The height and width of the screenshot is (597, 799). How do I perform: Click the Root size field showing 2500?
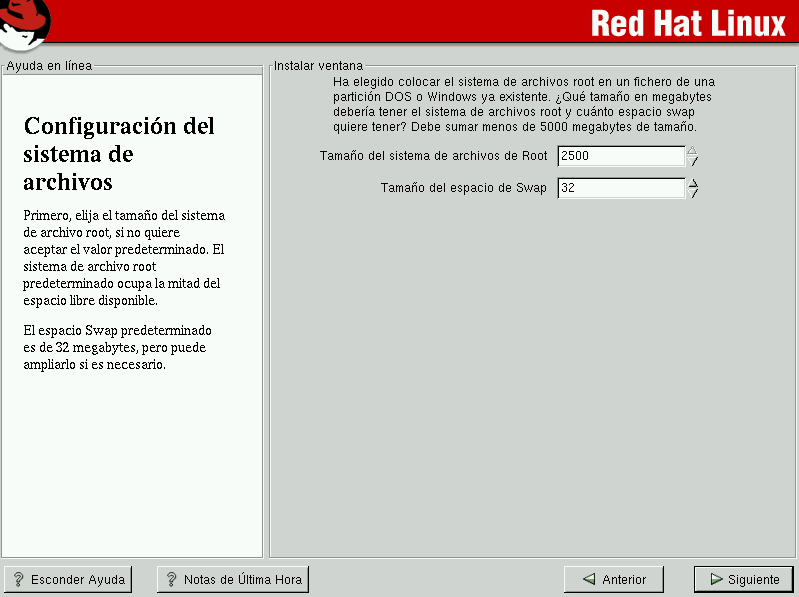pos(620,156)
